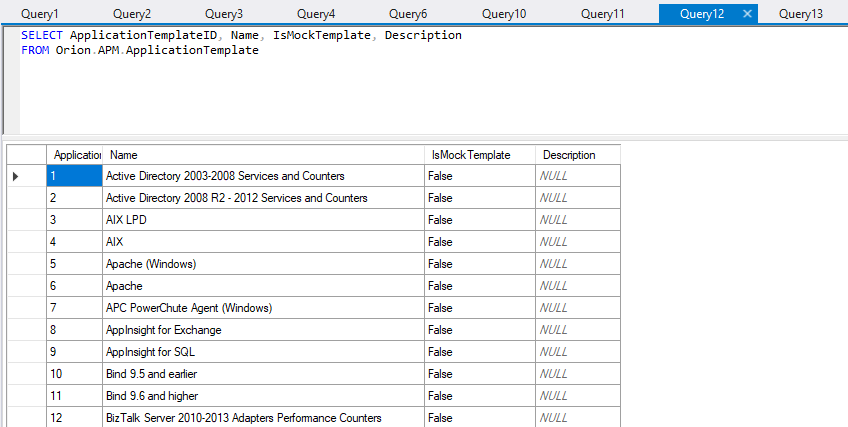
Task: Select ID cell 7
Action: click(75, 308)
